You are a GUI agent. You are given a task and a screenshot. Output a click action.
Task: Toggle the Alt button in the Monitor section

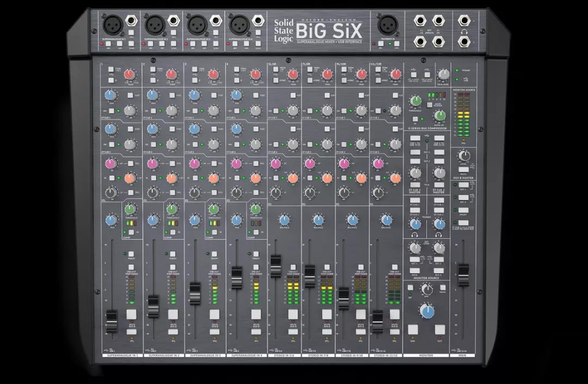tap(411, 288)
